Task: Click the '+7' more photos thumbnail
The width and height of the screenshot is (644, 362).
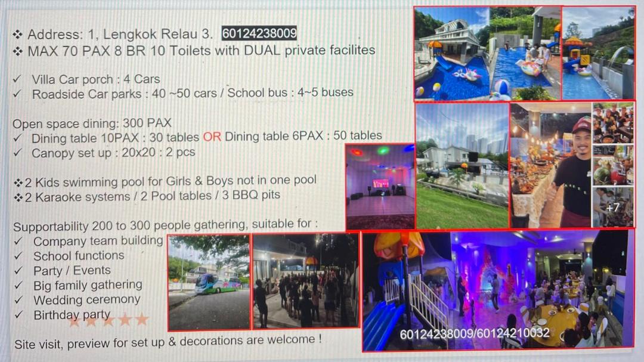Action: coord(613,208)
